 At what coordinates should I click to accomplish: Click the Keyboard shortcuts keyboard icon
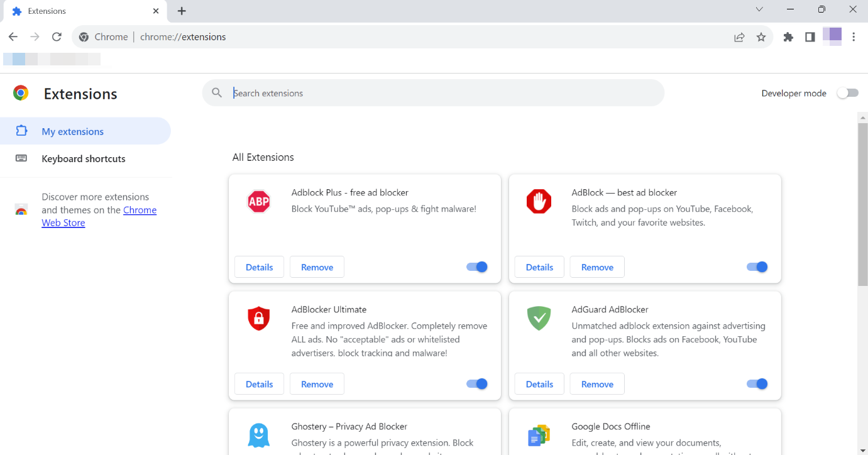point(21,158)
